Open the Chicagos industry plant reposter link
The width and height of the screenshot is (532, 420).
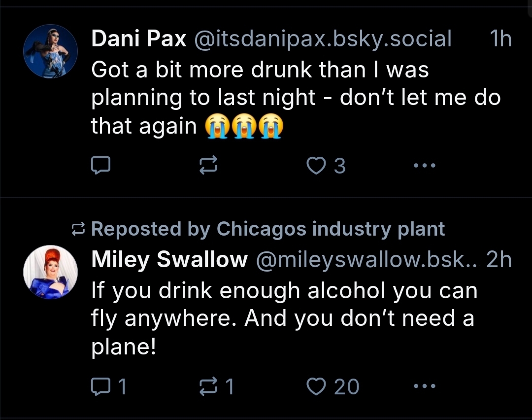331,229
